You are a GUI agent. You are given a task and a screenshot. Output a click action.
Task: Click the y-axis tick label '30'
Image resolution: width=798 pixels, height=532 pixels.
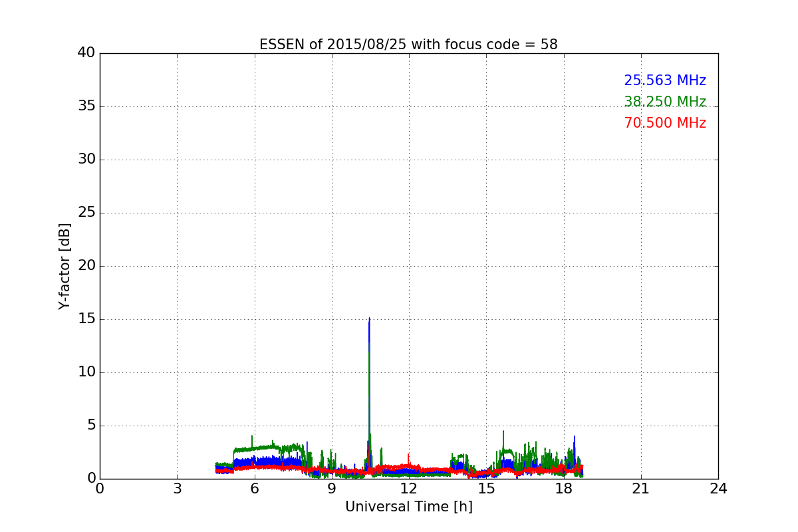click(x=86, y=160)
